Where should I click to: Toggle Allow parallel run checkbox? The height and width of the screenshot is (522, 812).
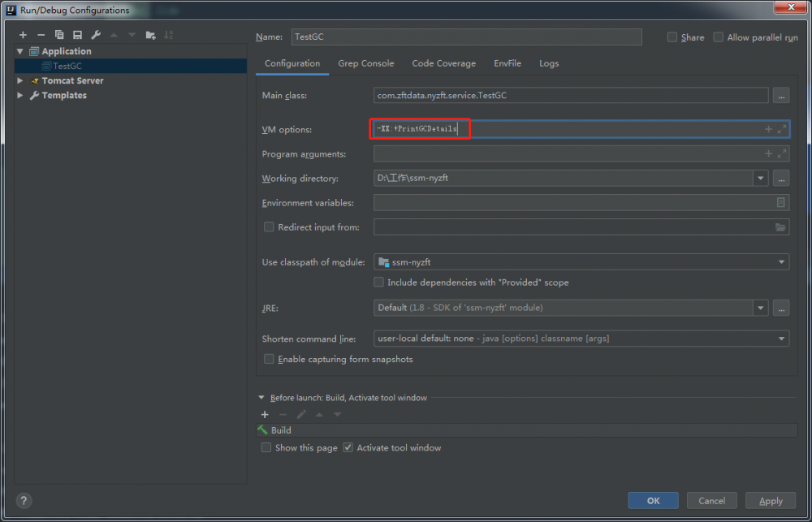click(719, 37)
